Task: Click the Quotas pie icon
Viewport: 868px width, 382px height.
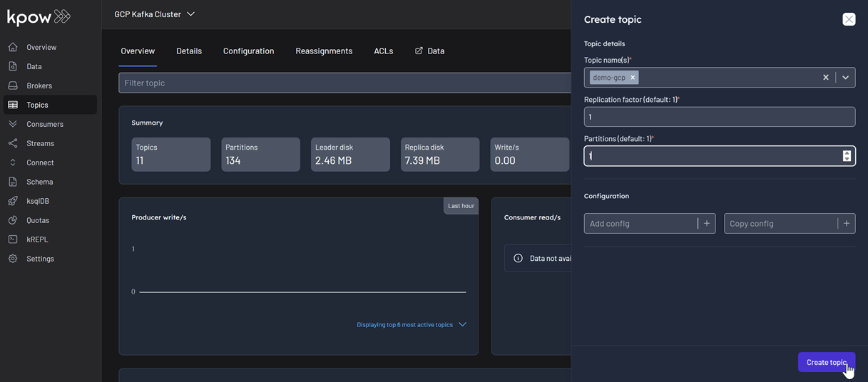Action: 13,220
